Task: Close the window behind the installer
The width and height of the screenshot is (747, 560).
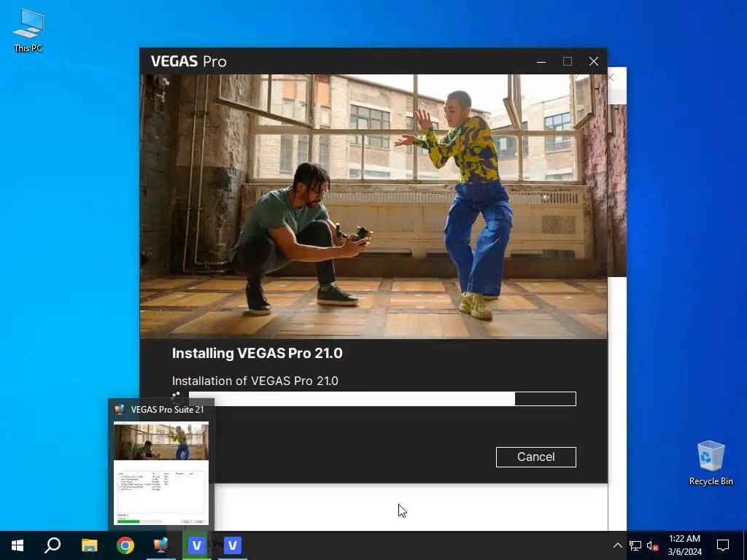Action: tap(611, 77)
